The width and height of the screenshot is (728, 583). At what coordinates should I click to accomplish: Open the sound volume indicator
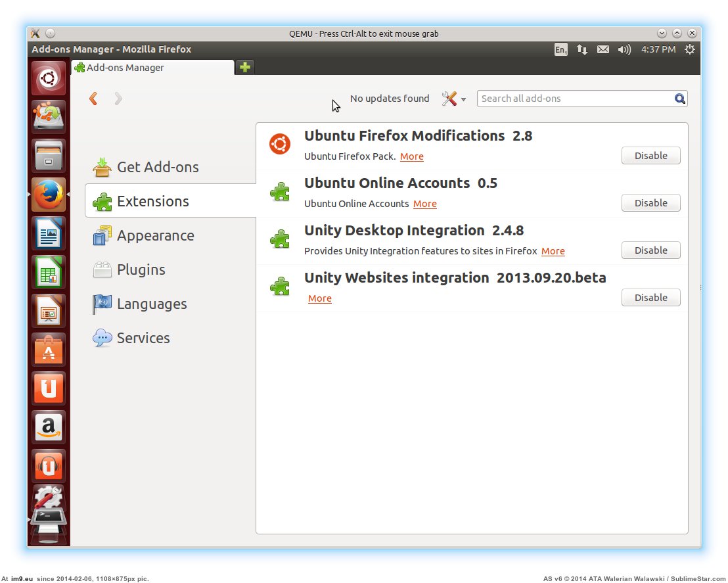(624, 49)
